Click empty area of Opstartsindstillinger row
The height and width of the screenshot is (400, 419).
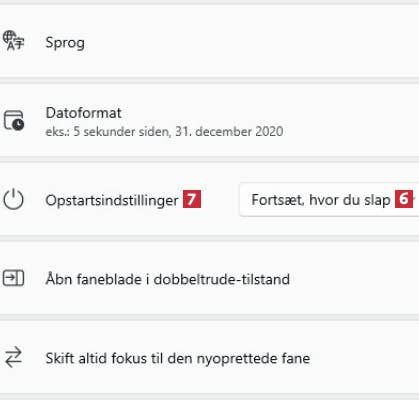(x=220, y=220)
